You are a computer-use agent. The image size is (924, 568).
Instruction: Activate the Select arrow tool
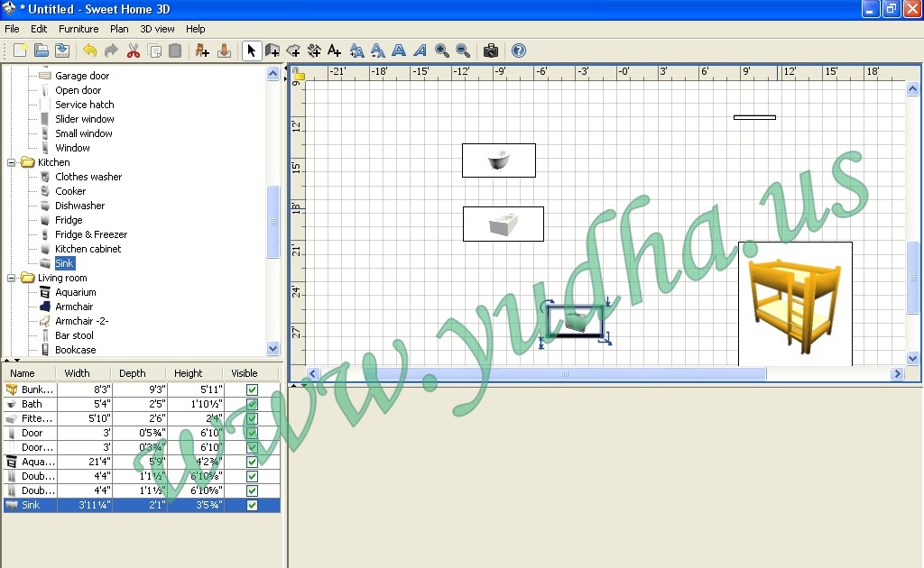pos(251,50)
